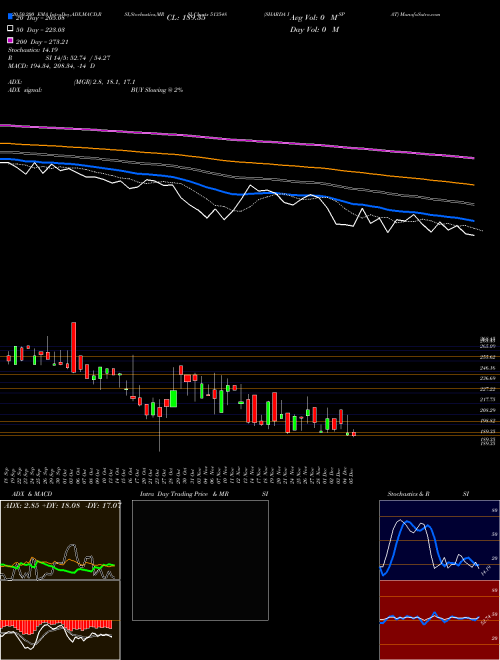Click the 'ADX: 2.85 +DY: 18.08 -DY: 17.07' header
The width and height of the screenshot is (500, 660).
[62, 505]
